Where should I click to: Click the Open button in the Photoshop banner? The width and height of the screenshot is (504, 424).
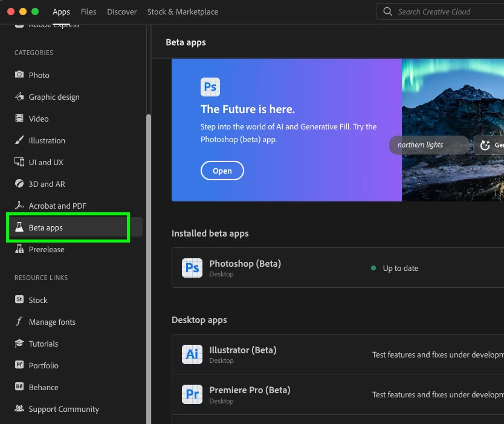tap(222, 171)
